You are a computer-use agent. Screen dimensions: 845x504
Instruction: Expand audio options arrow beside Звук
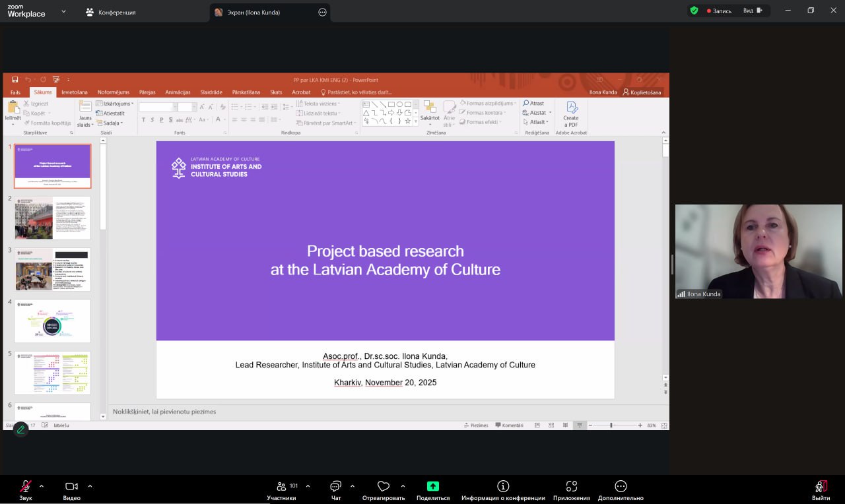click(x=42, y=486)
